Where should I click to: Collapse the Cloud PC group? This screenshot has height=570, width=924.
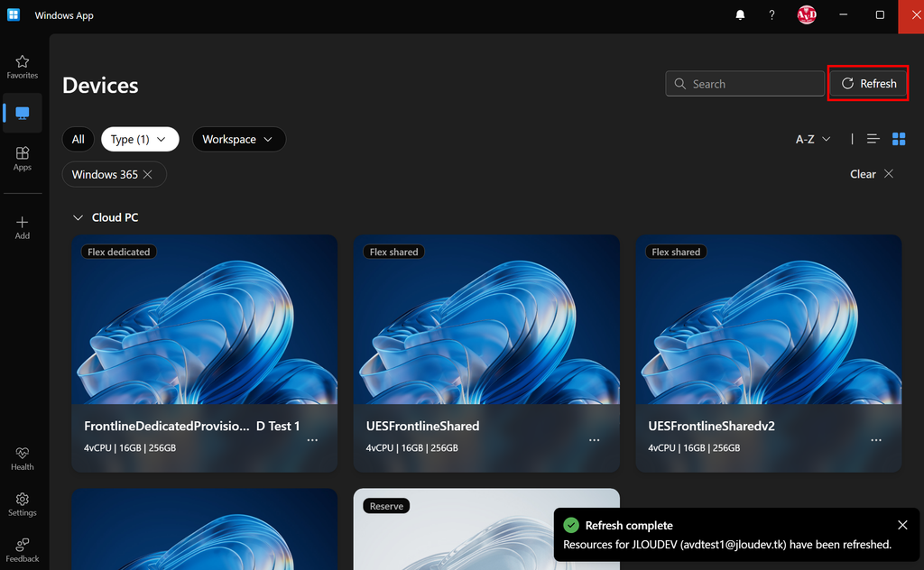click(x=78, y=218)
